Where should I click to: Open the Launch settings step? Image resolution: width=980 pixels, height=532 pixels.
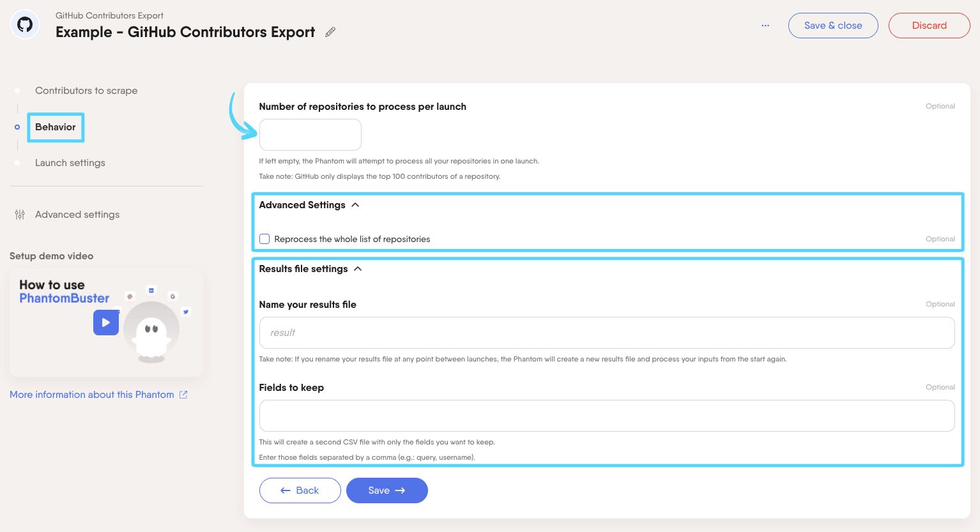[x=70, y=163]
